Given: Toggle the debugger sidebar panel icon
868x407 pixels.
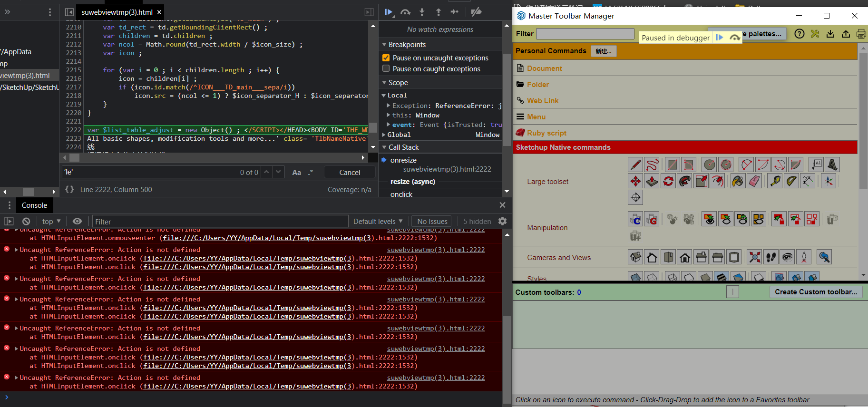Looking at the screenshot, I should pos(369,12).
